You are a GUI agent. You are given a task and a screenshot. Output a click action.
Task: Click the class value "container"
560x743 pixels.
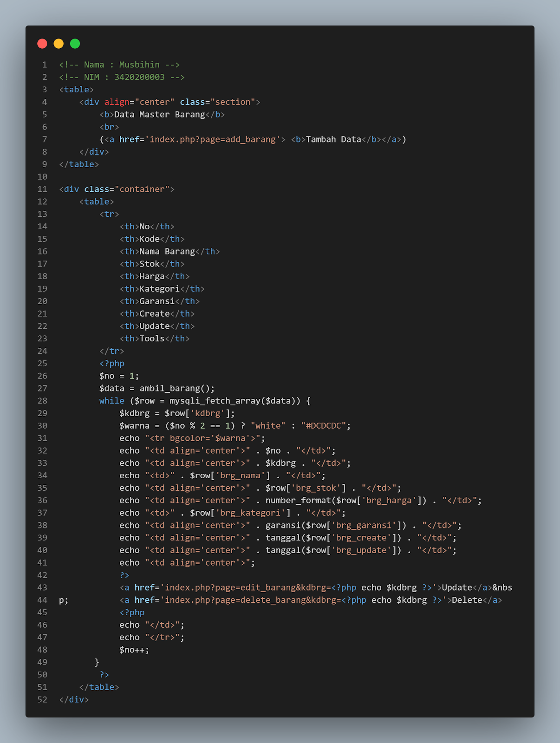coord(142,189)
